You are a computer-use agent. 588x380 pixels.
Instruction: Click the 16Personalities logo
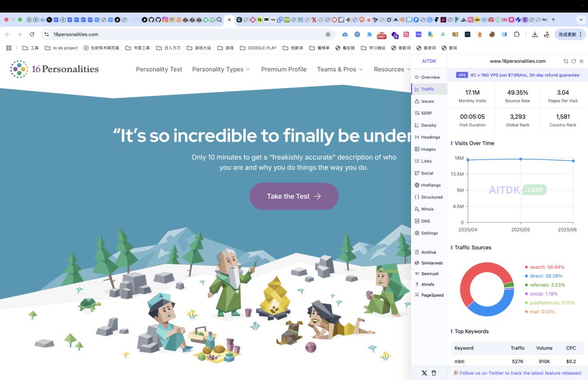[54, 69]
